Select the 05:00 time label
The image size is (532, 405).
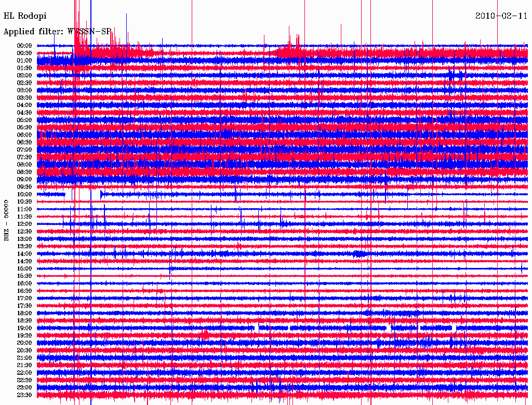point(24,120)
